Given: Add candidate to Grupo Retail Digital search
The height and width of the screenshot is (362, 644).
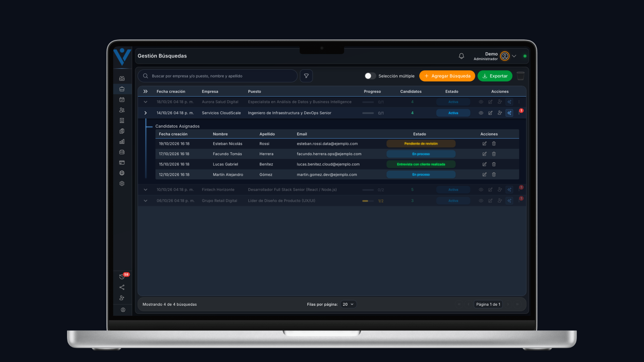Looking at the screenshot, I should [500, 201].
